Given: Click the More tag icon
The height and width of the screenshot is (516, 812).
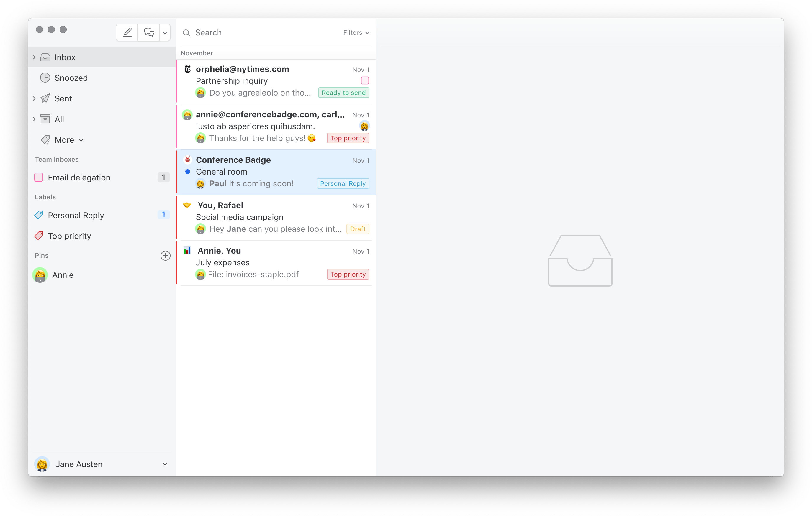Looking at the screenshot, I should (45, 140).
